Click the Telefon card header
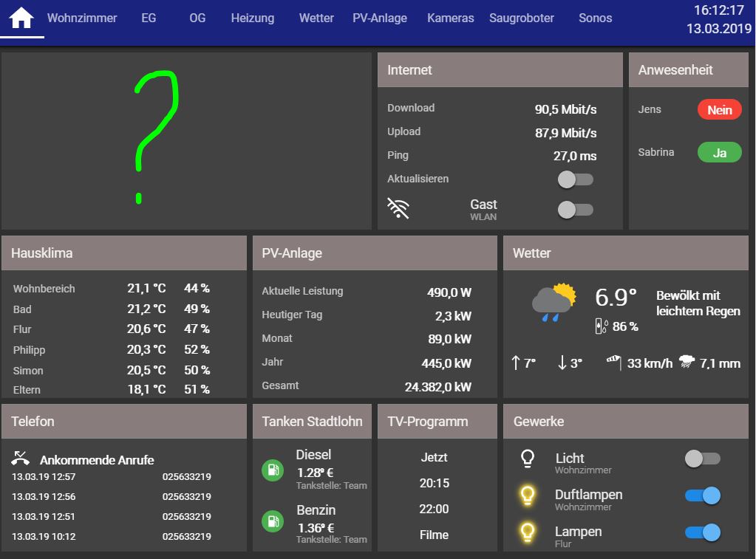The height and width of the screenshot is (559, 756). (x=124, y=421)
